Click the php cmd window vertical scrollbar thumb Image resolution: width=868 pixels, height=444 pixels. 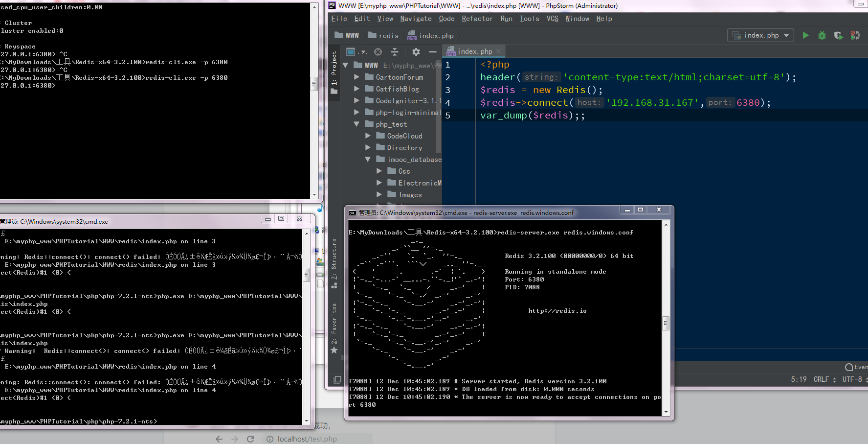pos(307,275)
